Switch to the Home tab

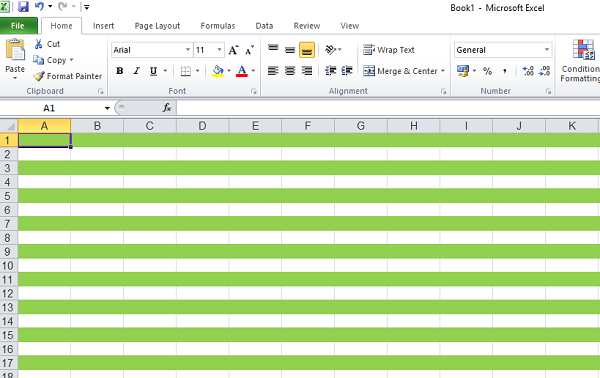point(61,26)
